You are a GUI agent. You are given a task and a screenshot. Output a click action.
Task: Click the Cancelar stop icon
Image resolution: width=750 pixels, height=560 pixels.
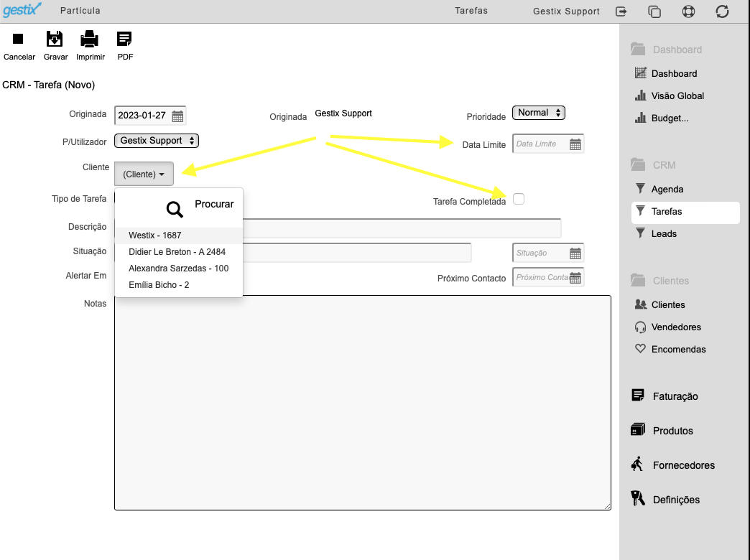click(x=18, y=39)
